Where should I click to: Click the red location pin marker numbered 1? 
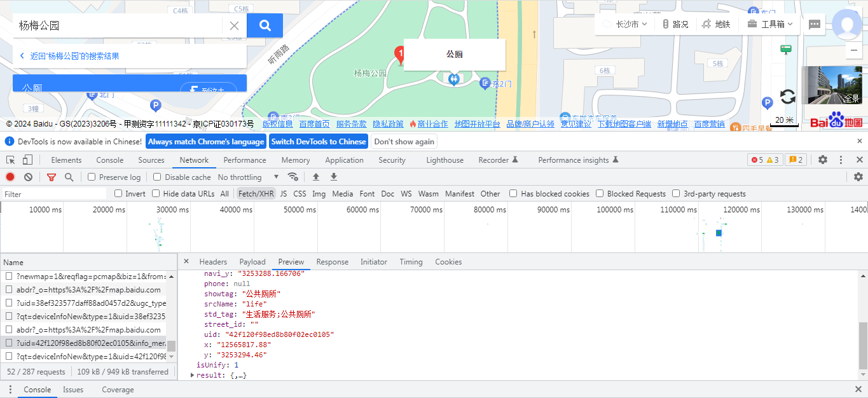coord(399,55)
